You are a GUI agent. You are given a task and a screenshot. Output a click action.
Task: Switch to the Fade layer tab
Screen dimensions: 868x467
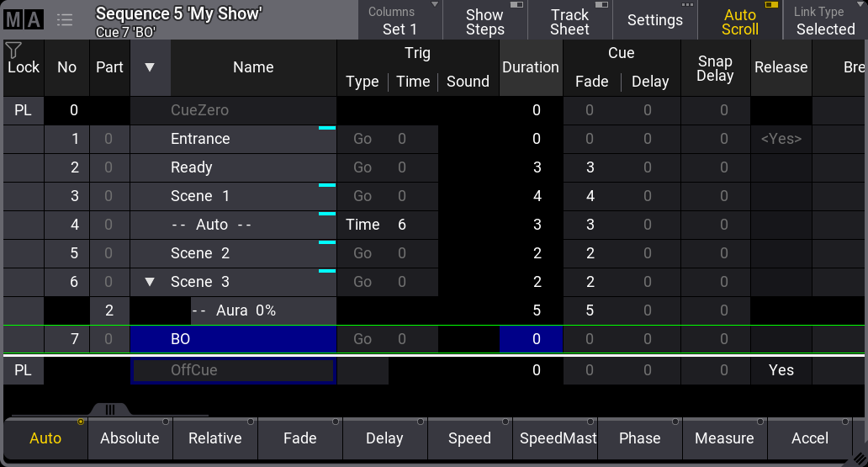pyautogui.click(x=299, y=438)
